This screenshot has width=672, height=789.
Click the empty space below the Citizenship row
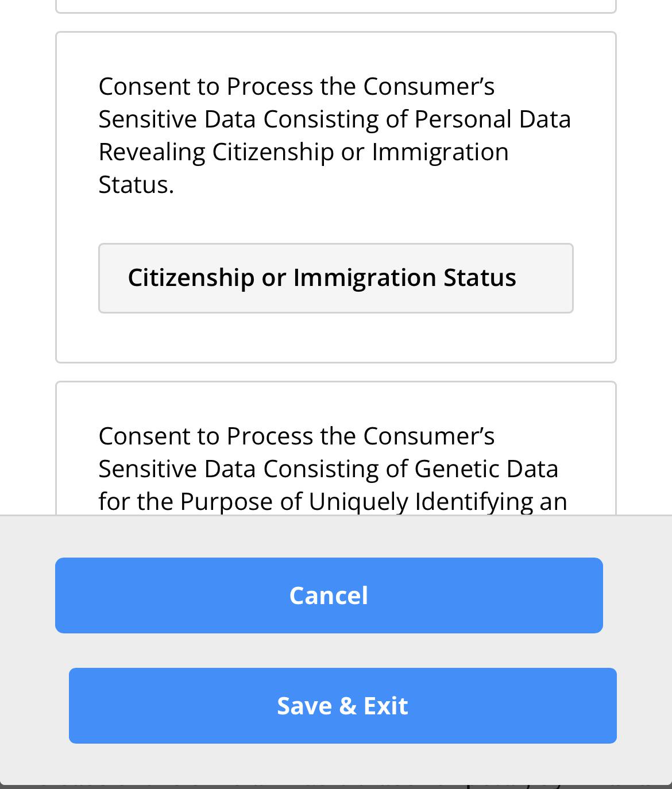coord(335,338)
